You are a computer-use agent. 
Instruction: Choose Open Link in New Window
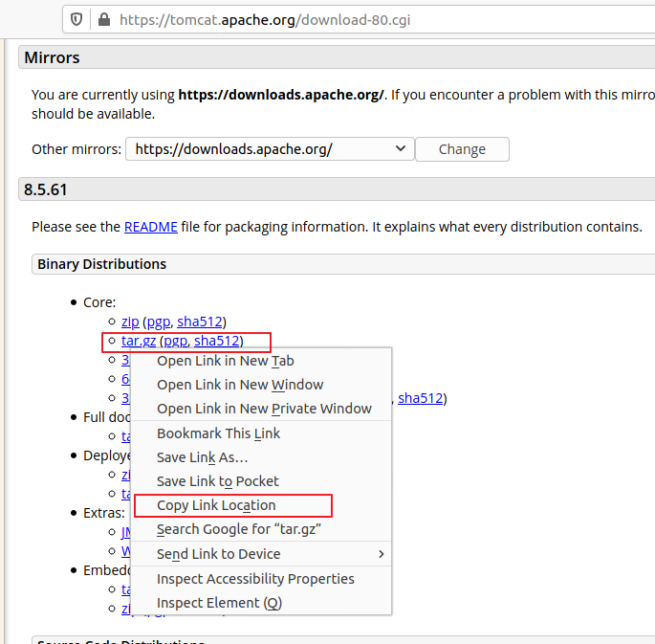[261, 385]
